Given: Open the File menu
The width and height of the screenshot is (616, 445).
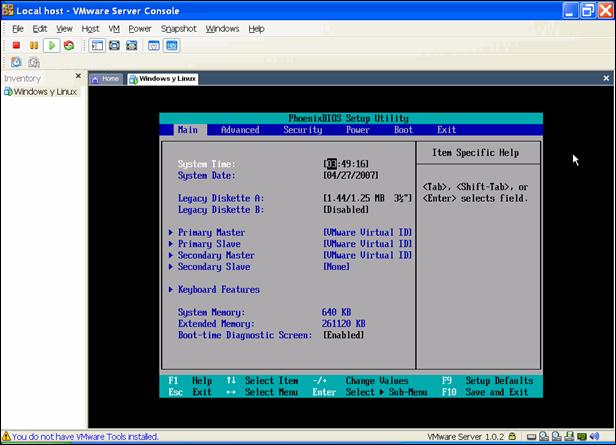Looking at the screenshot, I should point(18,29).
